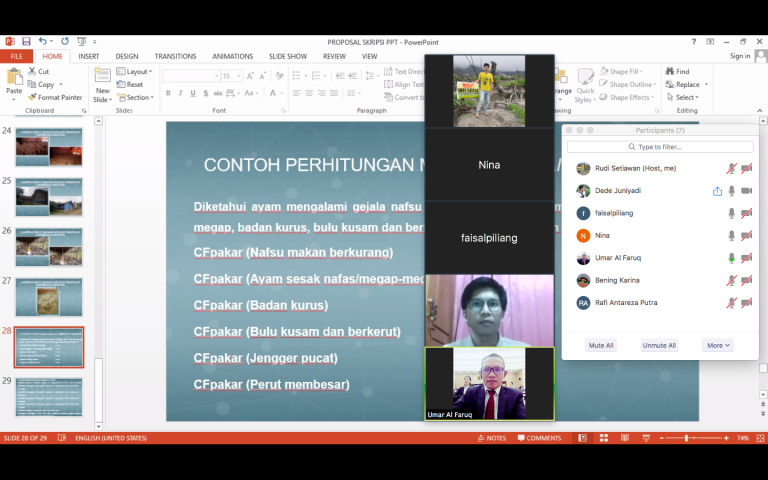Open the Section dropdown
The width and height of the screenshot is (768, 480).
[136, 97]
